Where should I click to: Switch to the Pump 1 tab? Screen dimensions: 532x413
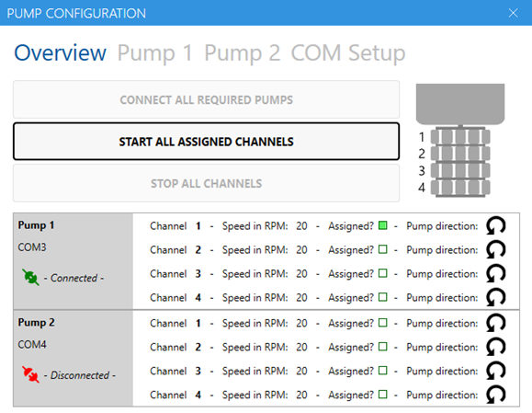tap(155, 53)
